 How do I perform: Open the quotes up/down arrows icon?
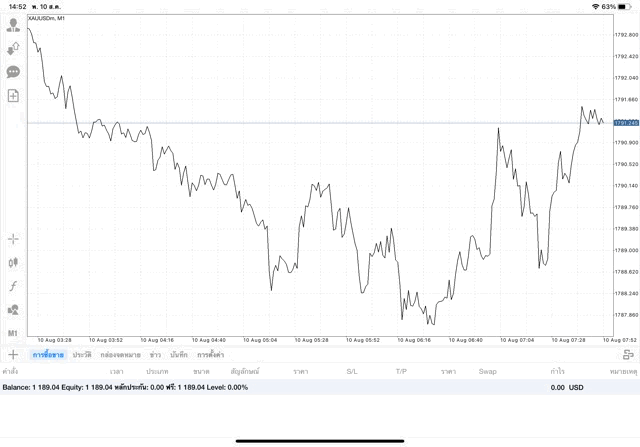[13, 48]
